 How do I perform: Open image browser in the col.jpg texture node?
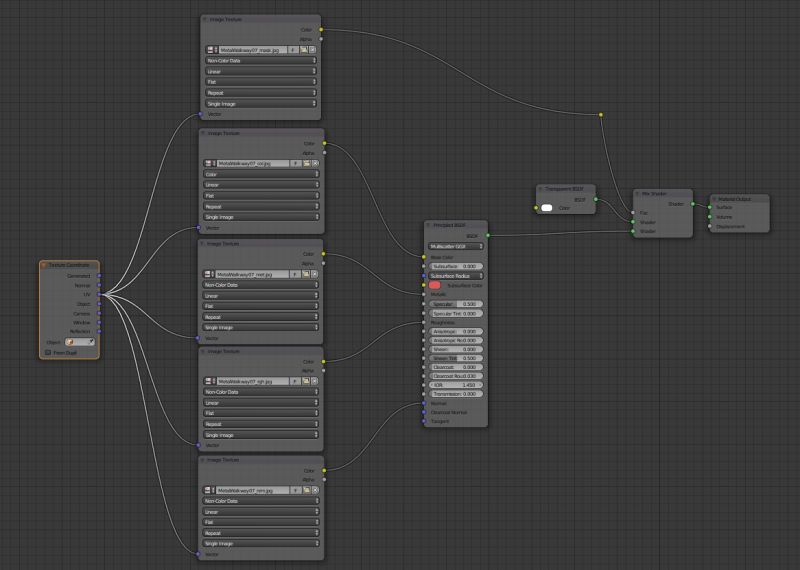pos(210,163)
